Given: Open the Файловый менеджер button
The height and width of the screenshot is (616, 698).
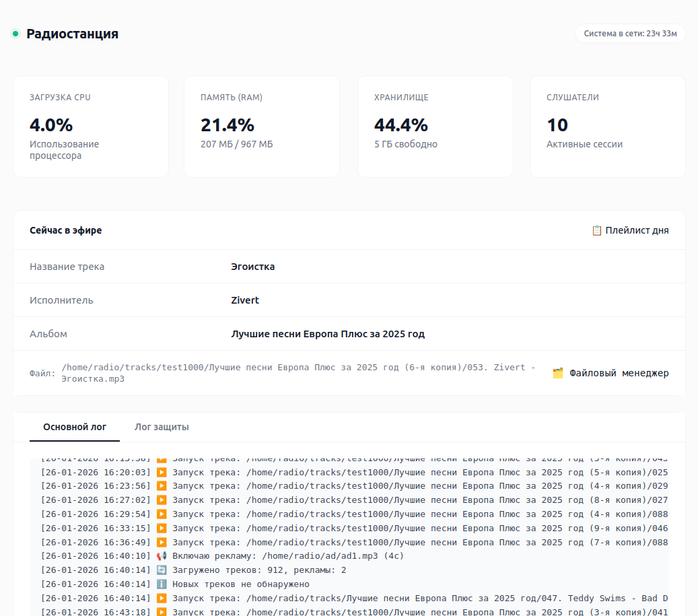Looking at the screenshot, I should [x=619, y=373].
